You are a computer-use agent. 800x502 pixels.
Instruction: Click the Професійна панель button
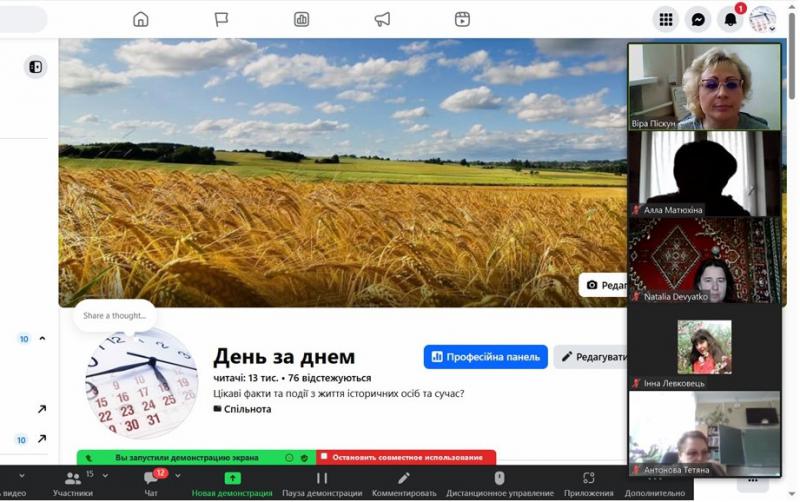coord(486,357)
